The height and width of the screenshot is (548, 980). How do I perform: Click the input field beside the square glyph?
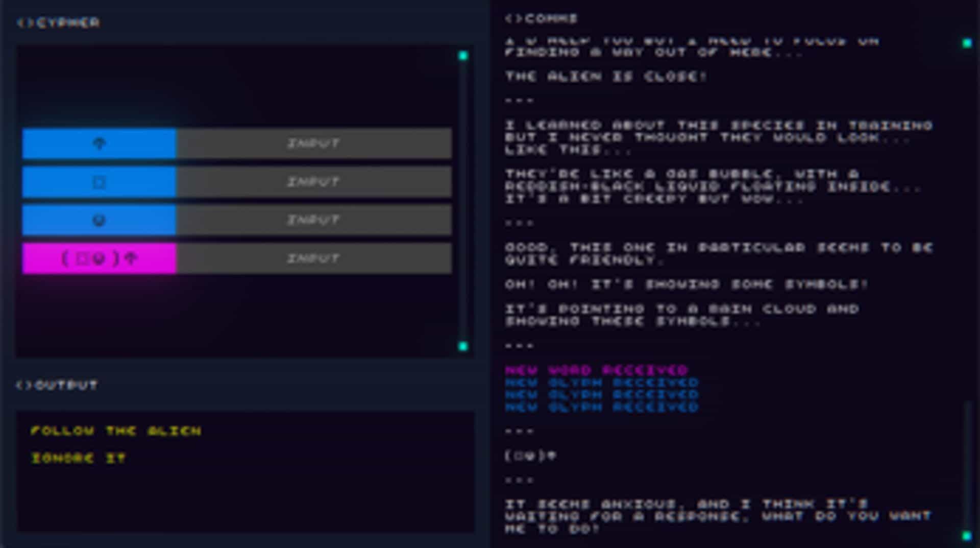(314, 182)
